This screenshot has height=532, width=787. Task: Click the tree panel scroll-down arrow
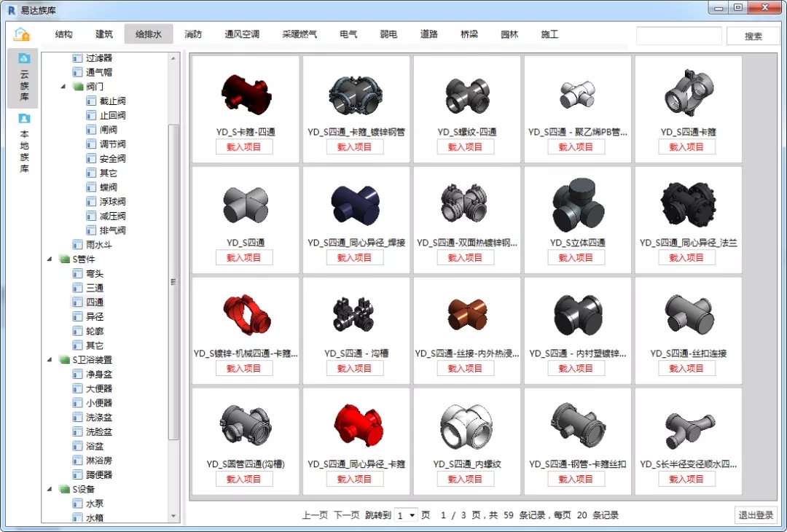pos(173,516)
